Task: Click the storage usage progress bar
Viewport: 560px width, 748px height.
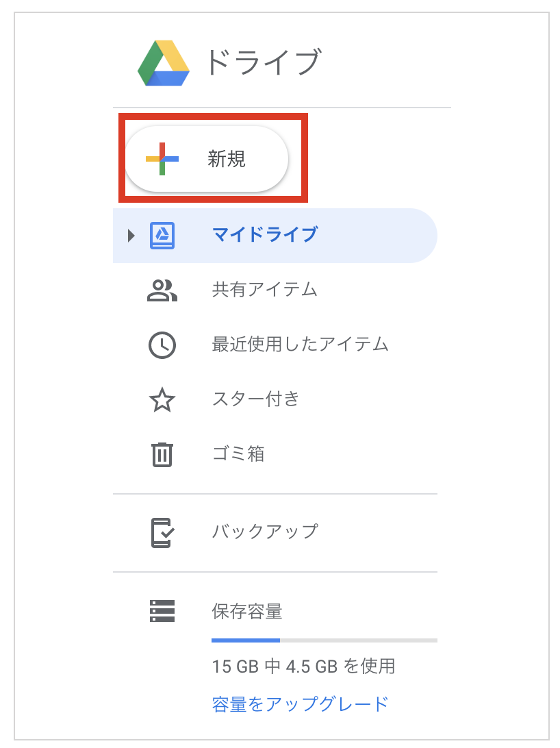Action: coord(324,640)
